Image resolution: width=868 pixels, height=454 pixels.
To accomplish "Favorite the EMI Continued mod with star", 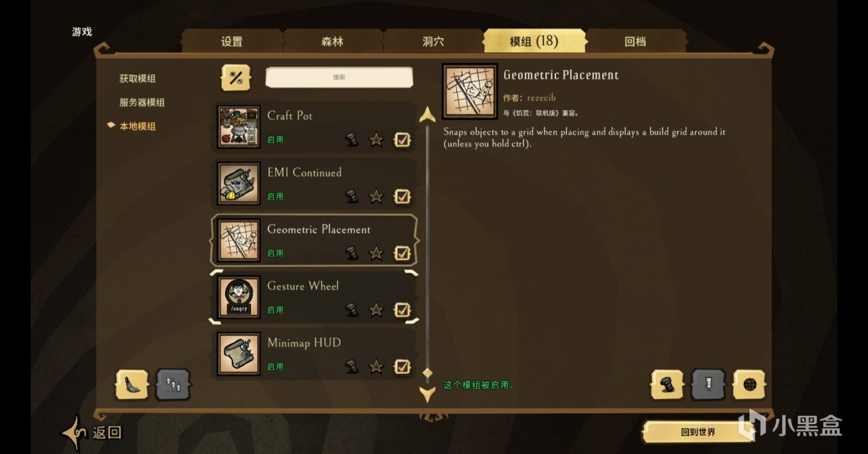I will coord(376,197).
